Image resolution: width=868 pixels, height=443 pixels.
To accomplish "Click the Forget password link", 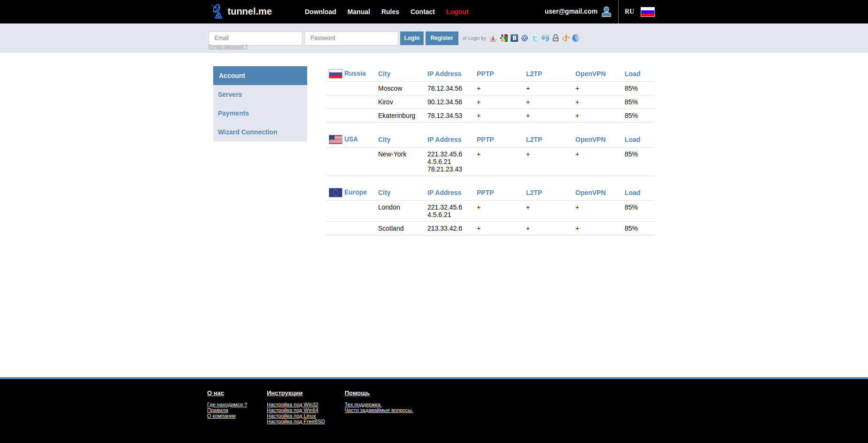I will click(x=228, y=47).
